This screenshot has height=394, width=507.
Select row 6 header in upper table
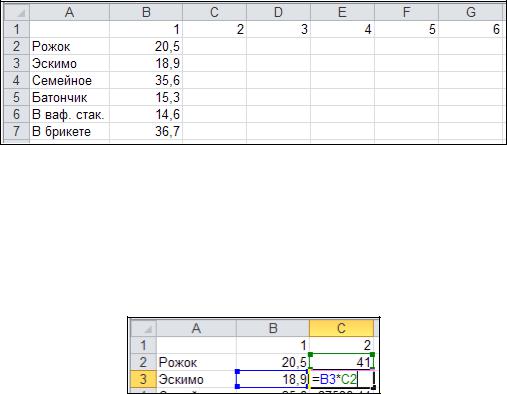pyautogui.click(x=16, y=114)
